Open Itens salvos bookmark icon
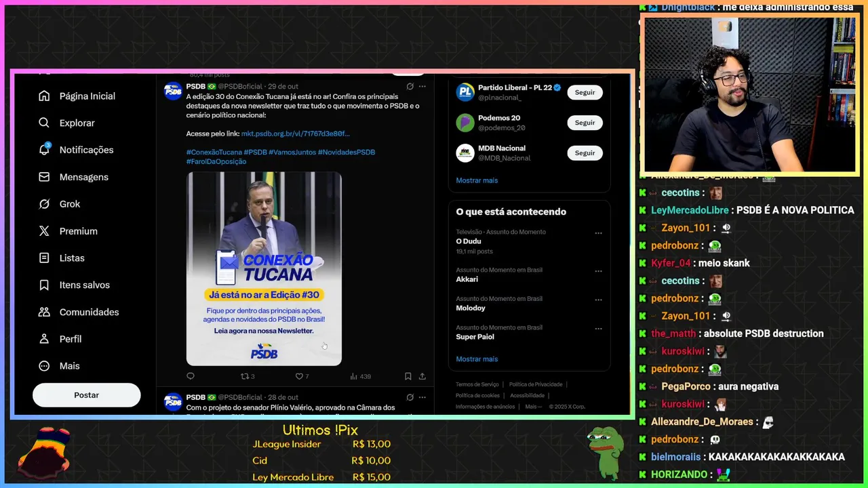The height and width of the screenshot is (488, 868). coord(44,285)
